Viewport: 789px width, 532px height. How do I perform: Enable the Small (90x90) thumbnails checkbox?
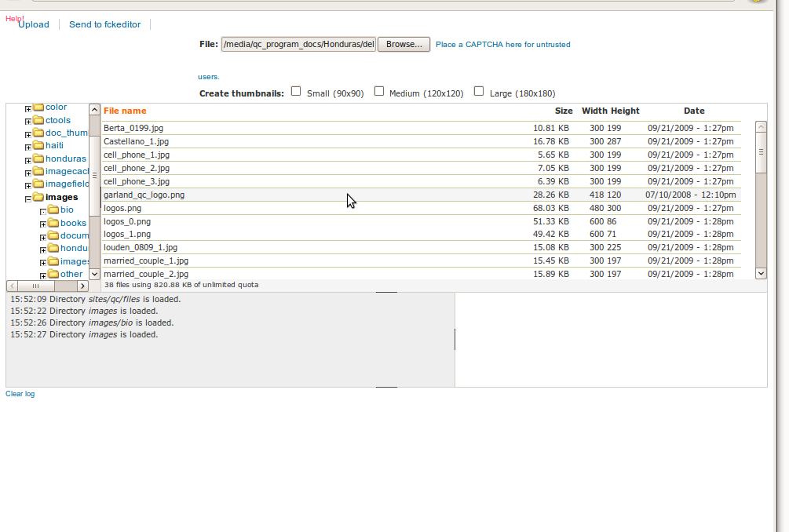click(x=296, y=91)
